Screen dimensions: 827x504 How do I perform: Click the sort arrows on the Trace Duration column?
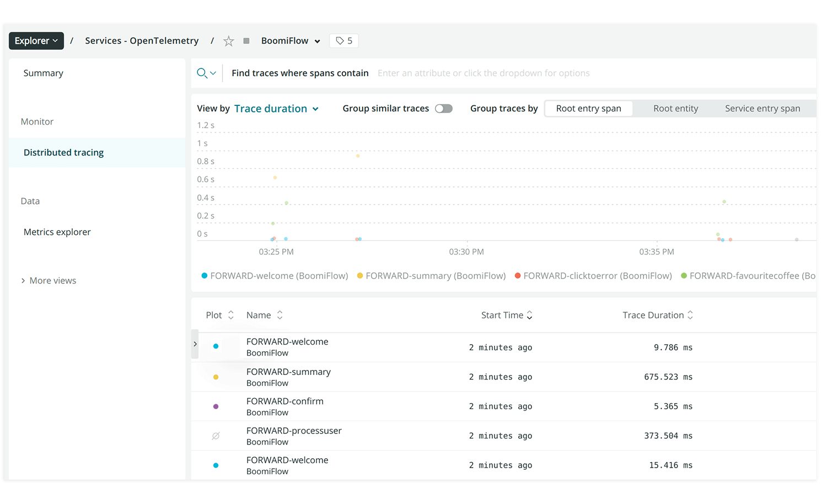point(691,315)
